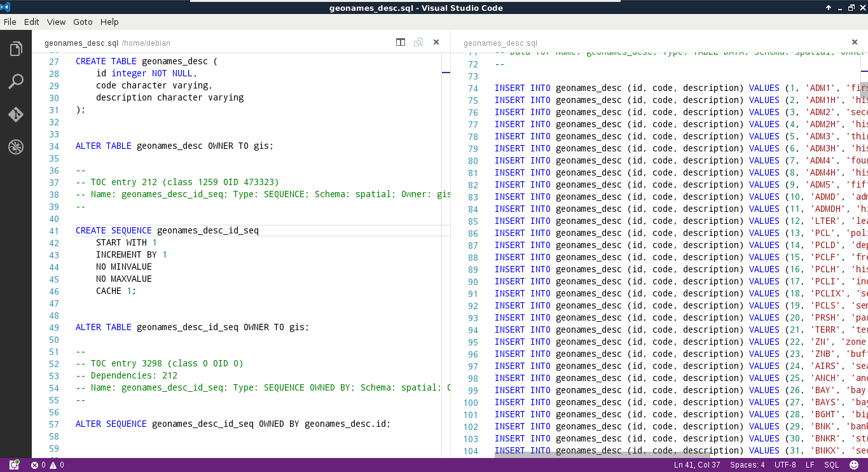Click the Split Editor icon

401,43
